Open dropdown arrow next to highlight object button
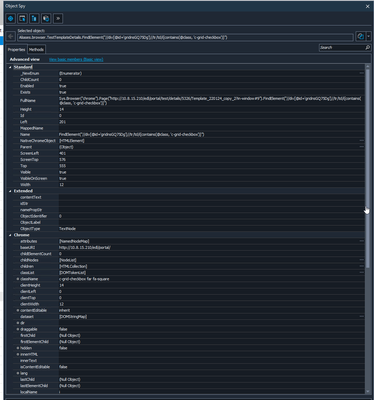 tap(368, 36)
